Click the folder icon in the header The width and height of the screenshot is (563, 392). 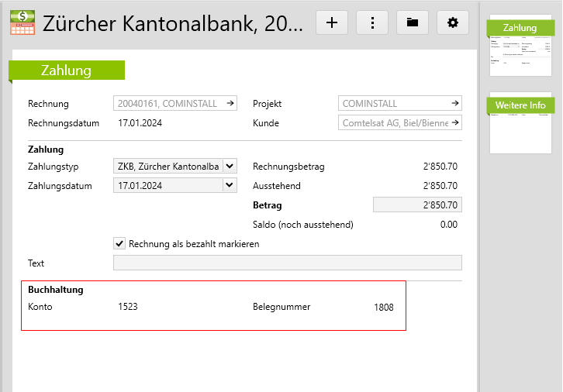pos(413,22)
